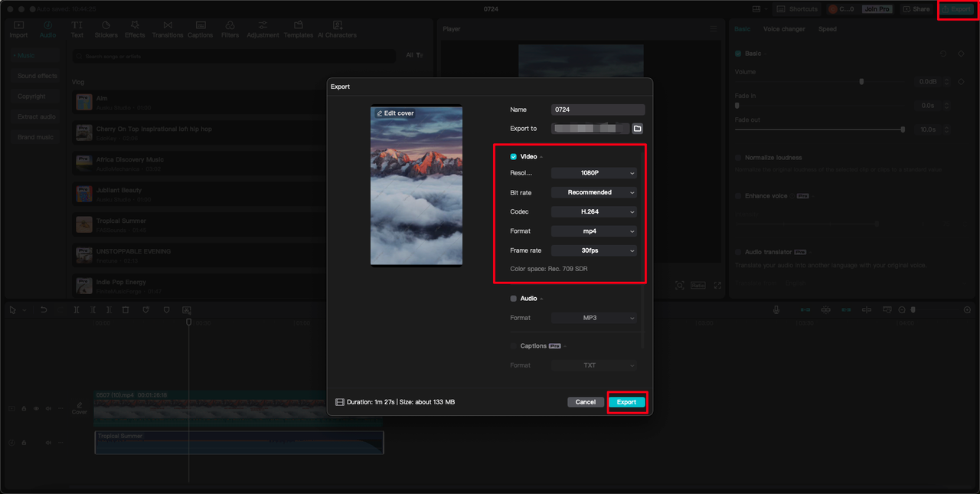980x494 pixels.
Task: Open the Captions Format TXT dropdown
Action: coord(593,365)
